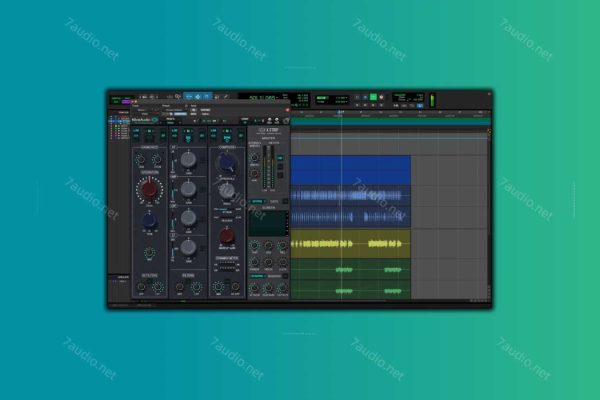600x400 pixels.
Task: Click the third grey EQ gain knob
Action: pyautogui.click(x=188, y=218)
